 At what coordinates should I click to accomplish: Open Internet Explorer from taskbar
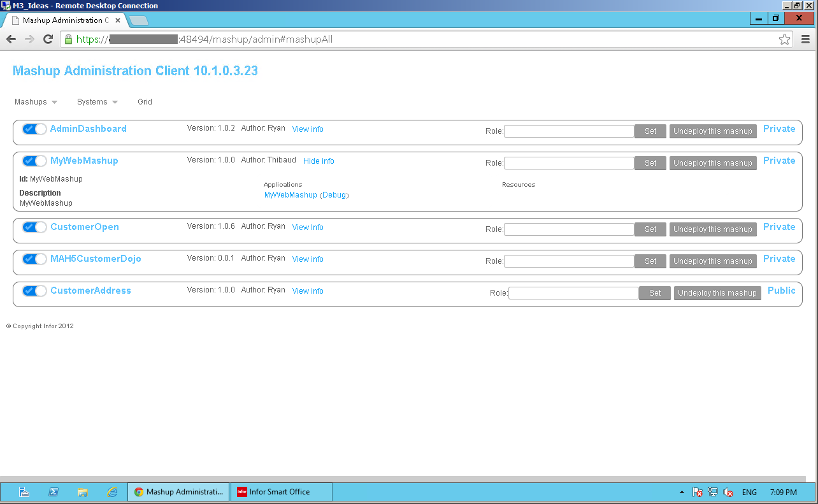(112, 492)
